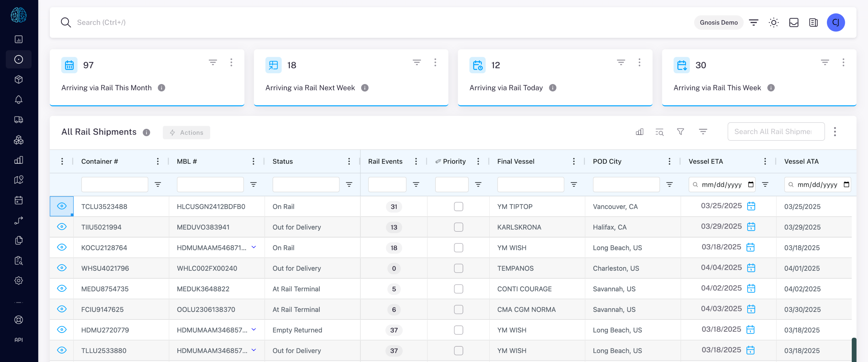Check the Priority checkbox for TCLU3523488

point(458,206)
